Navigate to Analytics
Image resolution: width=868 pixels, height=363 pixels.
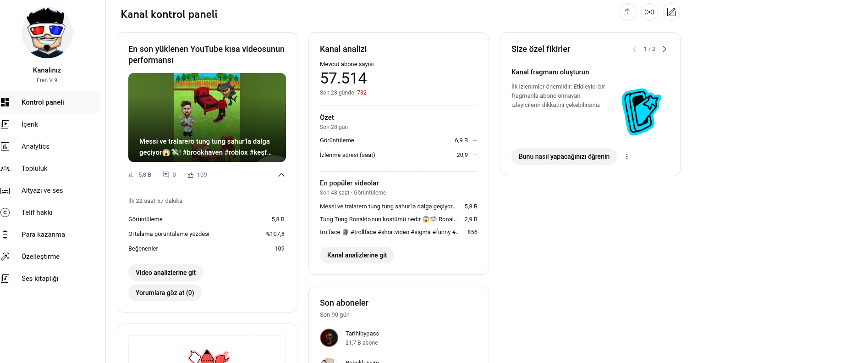(x=50, y=146)
